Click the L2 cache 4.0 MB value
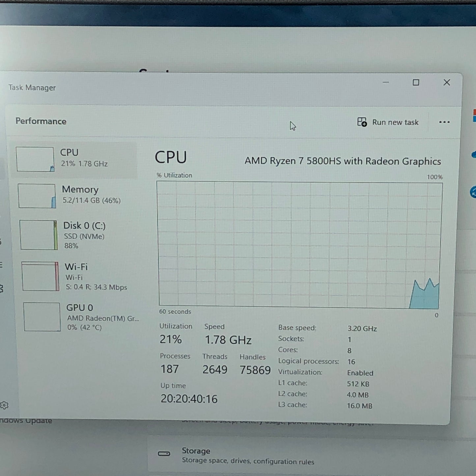This screenshot has height=476, width=476. coord(358,395)
